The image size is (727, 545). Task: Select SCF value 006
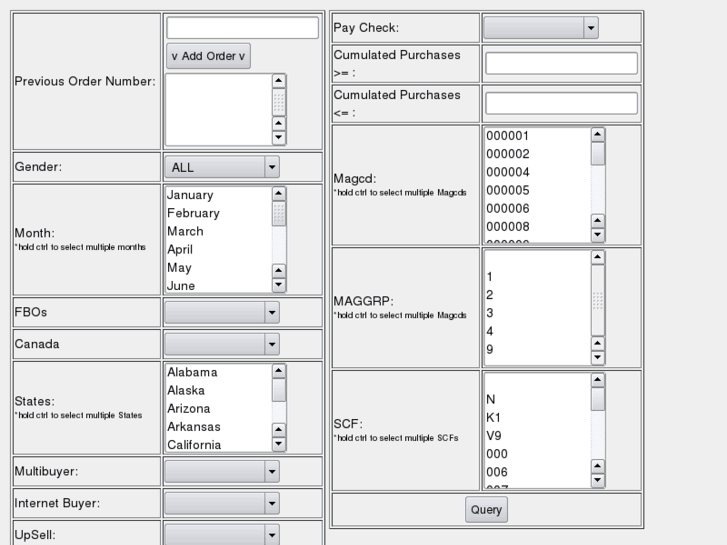tap(537, 472)
